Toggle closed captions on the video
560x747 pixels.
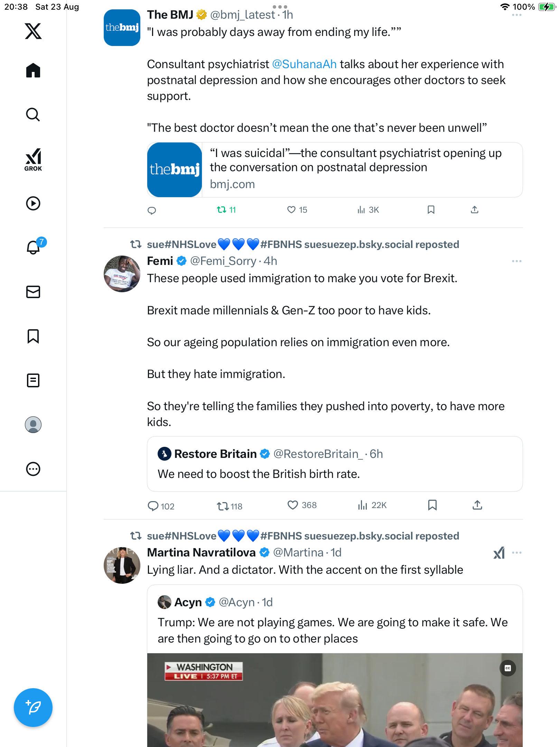[507, 668]
